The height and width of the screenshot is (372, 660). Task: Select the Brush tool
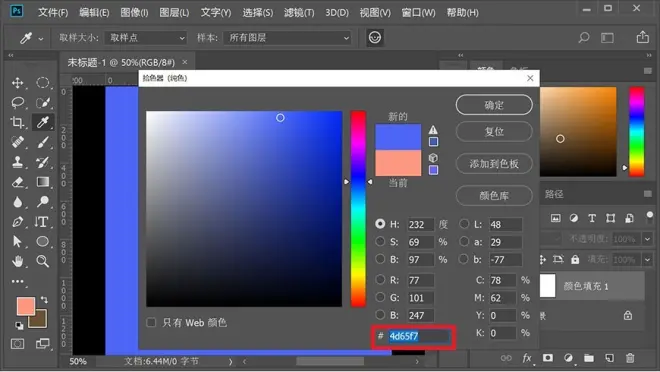(x=43, y=142)
